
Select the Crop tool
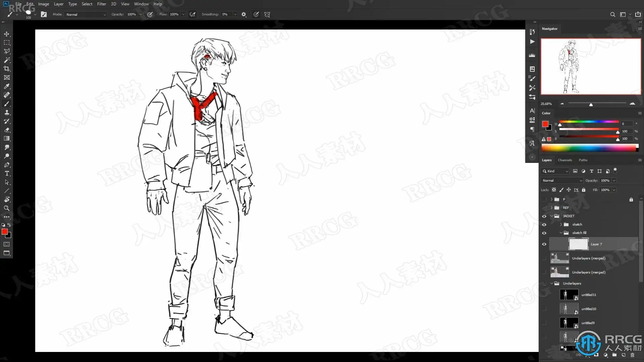point(7,69)
